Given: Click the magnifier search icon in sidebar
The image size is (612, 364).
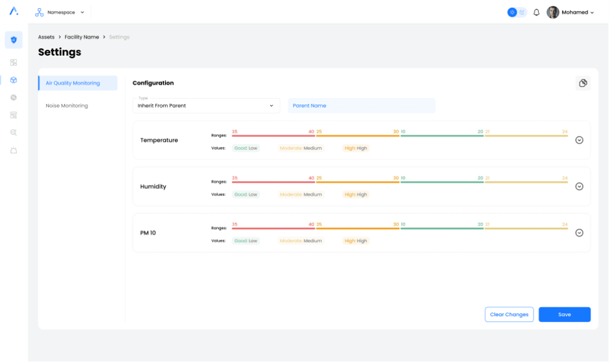Looking at the screenshot, I should [14, 133].
